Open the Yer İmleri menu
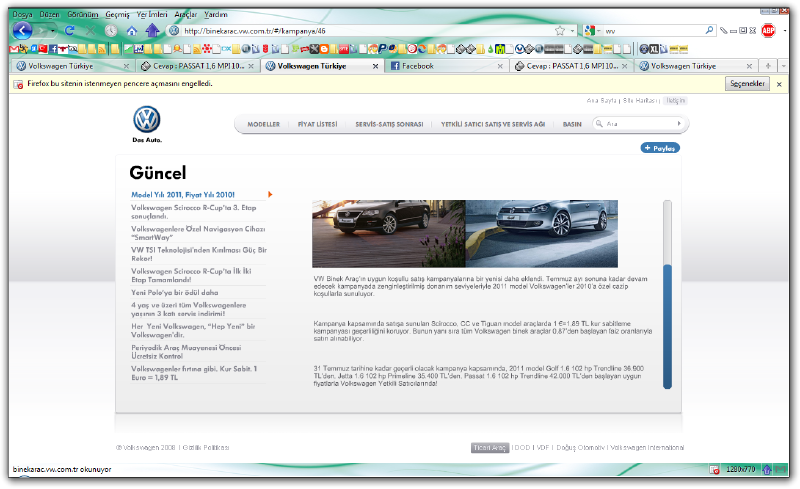 [152, 14]
